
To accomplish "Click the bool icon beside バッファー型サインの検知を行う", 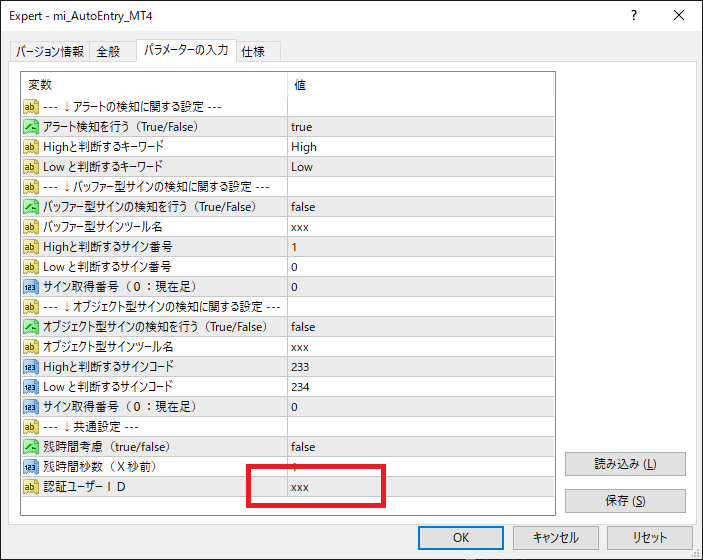I will [31, 207].
